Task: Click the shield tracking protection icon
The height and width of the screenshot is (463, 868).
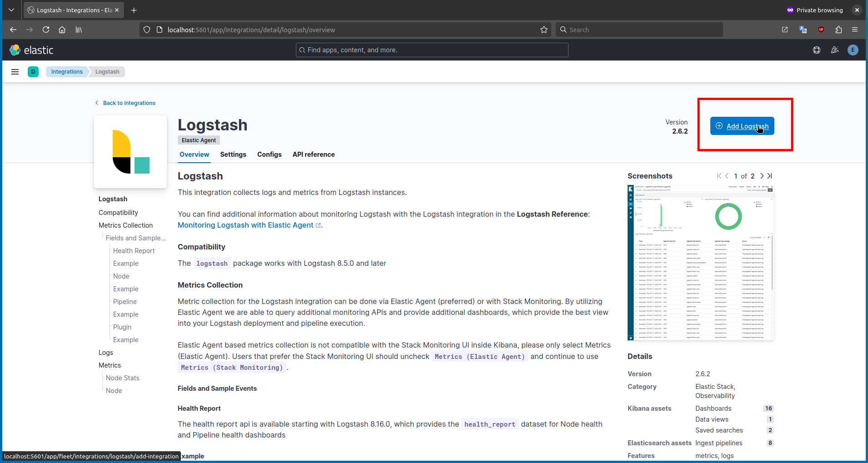Action: click(x=147, y=30)
